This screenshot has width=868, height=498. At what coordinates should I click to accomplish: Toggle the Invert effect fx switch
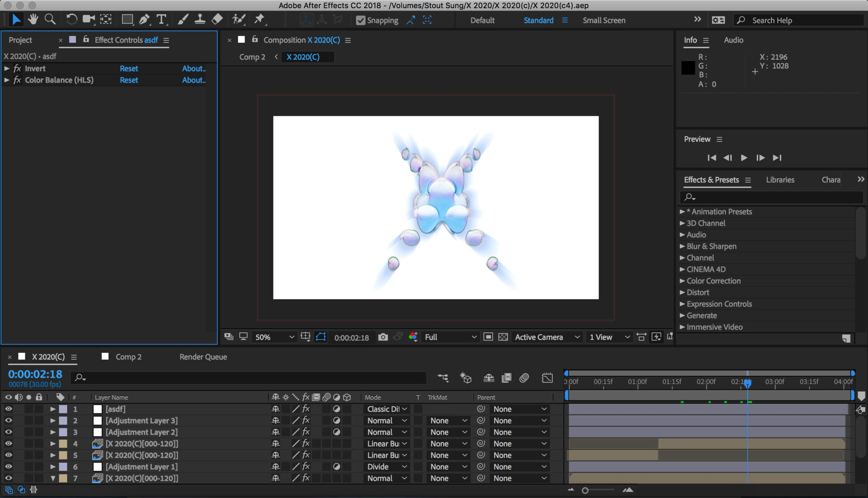17,68
